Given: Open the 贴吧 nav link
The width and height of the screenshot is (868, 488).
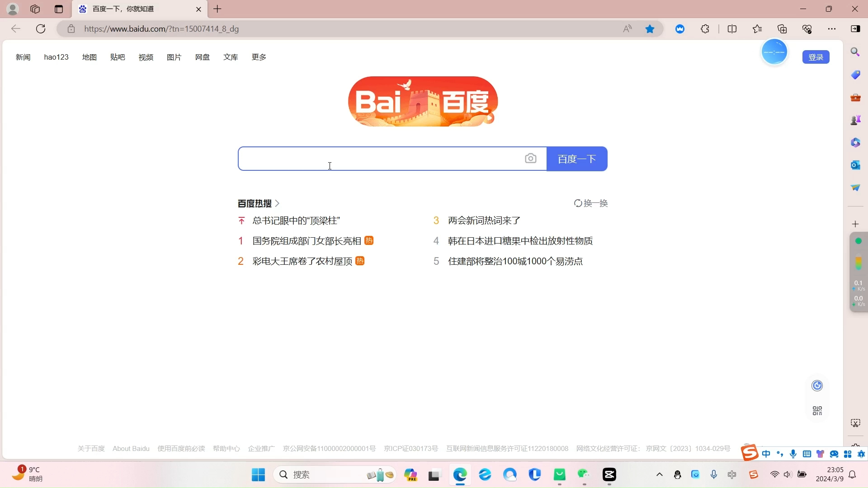Looking at the screenshot, I should coord(118,57).
